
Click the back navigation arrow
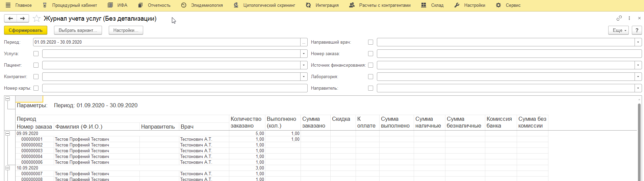pyautogui.click(x=10, y=19)
